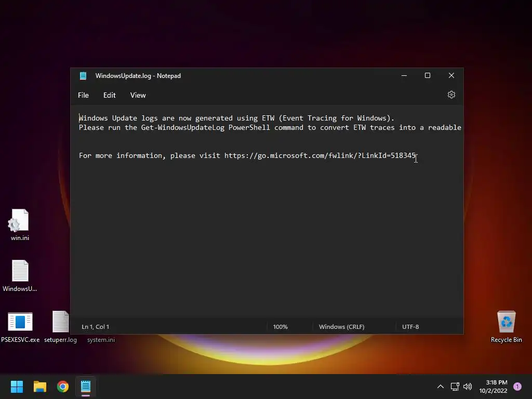Open the Windows Start menu
Screen dimensions: 532x399
(17, 387)
